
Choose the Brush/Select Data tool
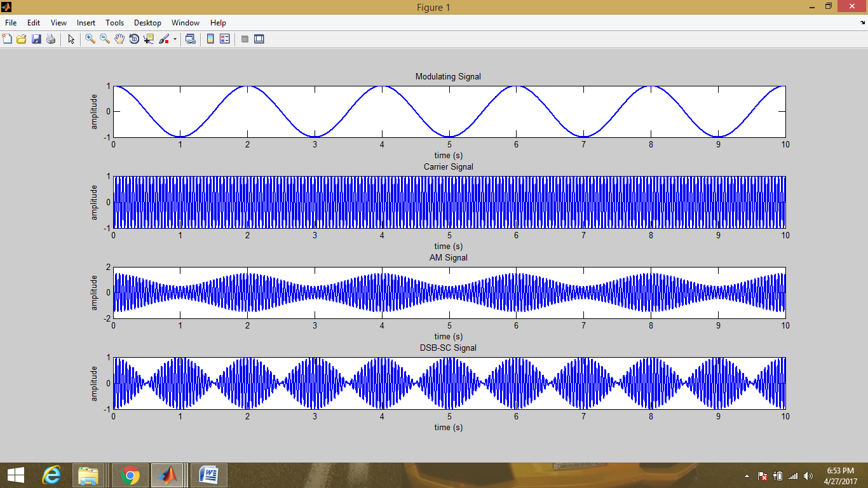164,39
